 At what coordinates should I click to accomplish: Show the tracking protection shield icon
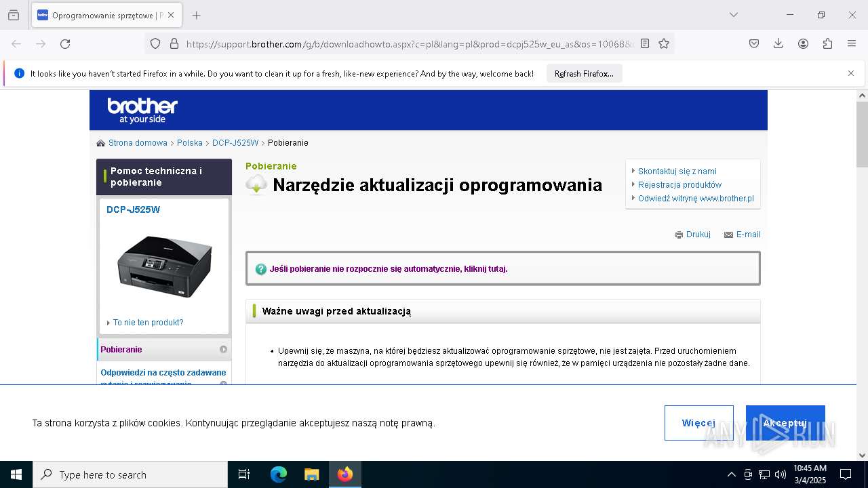point(155,43)
